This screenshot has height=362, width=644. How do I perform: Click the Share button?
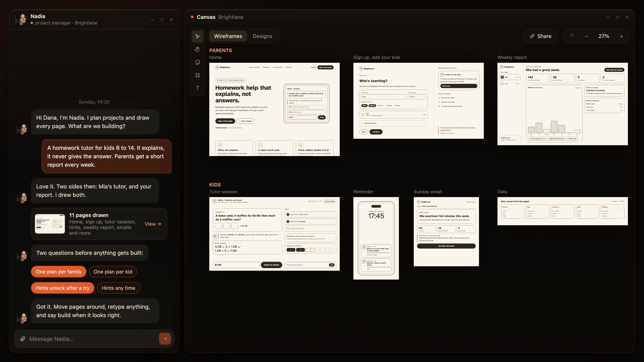point(541,36)
